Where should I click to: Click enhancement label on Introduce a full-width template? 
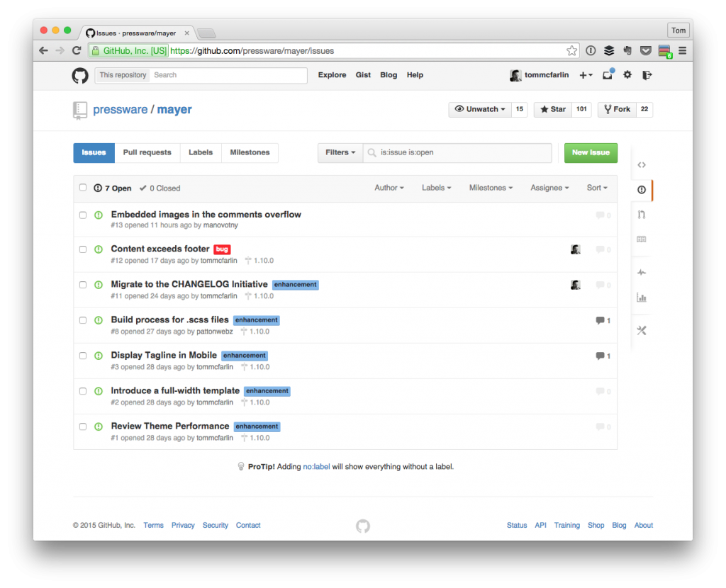267,391
